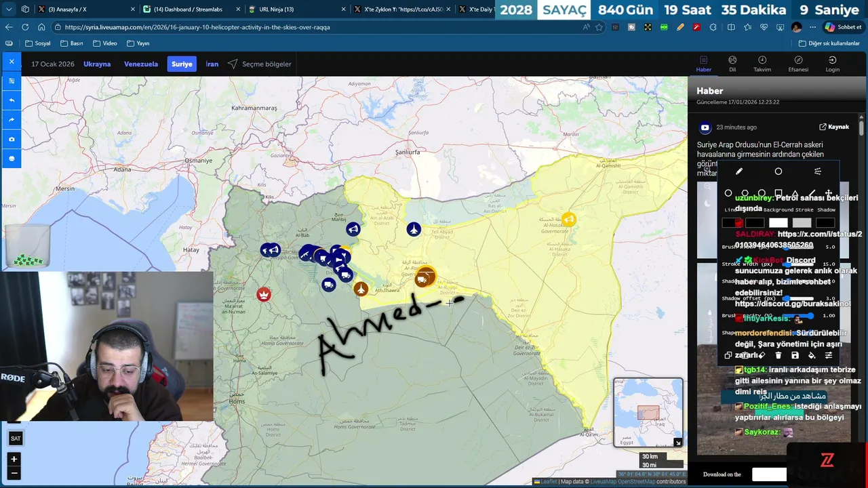The image size is (868, 488).
Task: Open the Kaynak source link
Action: [x=834, y=127]
